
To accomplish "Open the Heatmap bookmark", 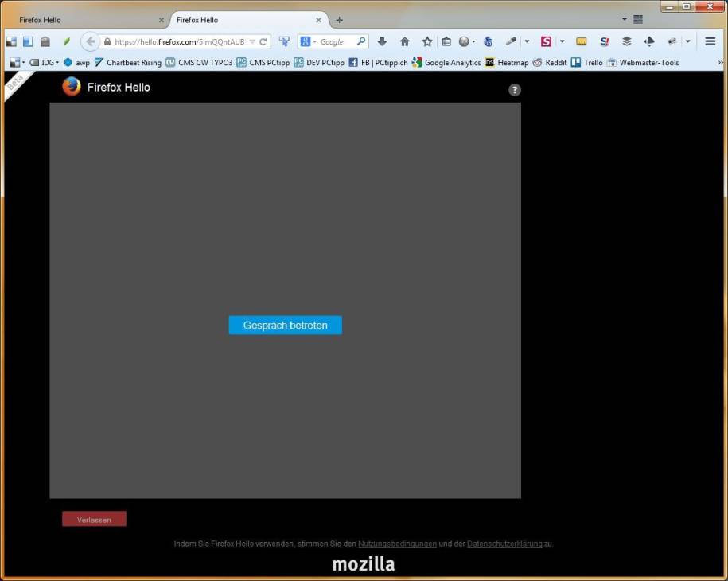I will [x=507, y=63].
